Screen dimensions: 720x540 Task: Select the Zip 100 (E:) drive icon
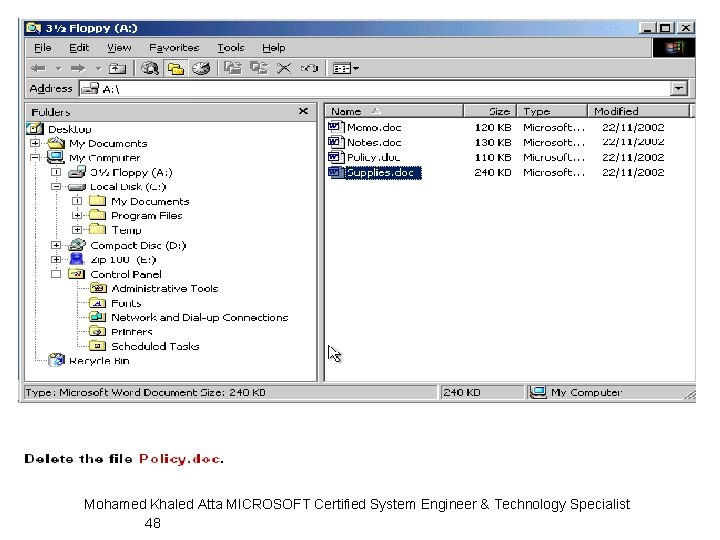pyautogui.click(x=77, y=259)
